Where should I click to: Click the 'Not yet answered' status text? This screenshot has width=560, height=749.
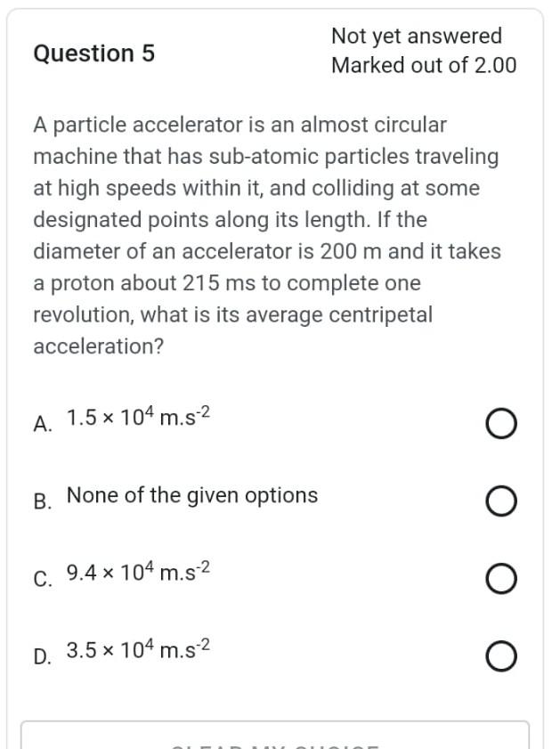tap(417, 37)
